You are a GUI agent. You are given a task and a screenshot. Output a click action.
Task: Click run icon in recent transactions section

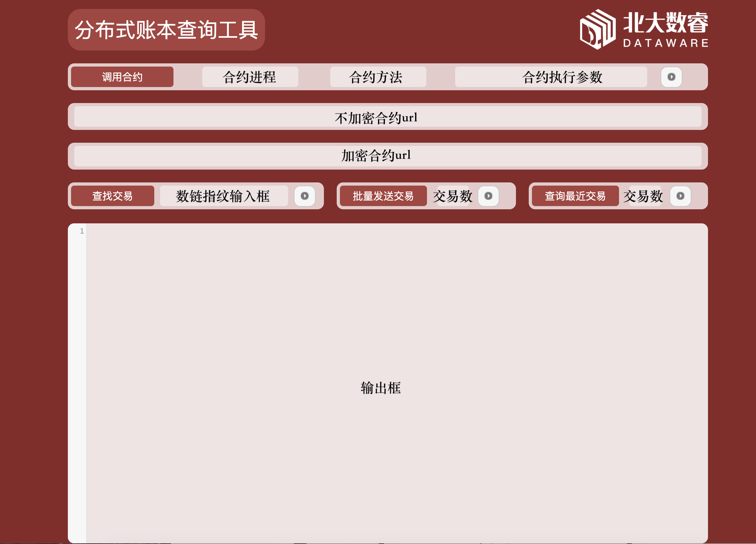[x=680, y=196]
